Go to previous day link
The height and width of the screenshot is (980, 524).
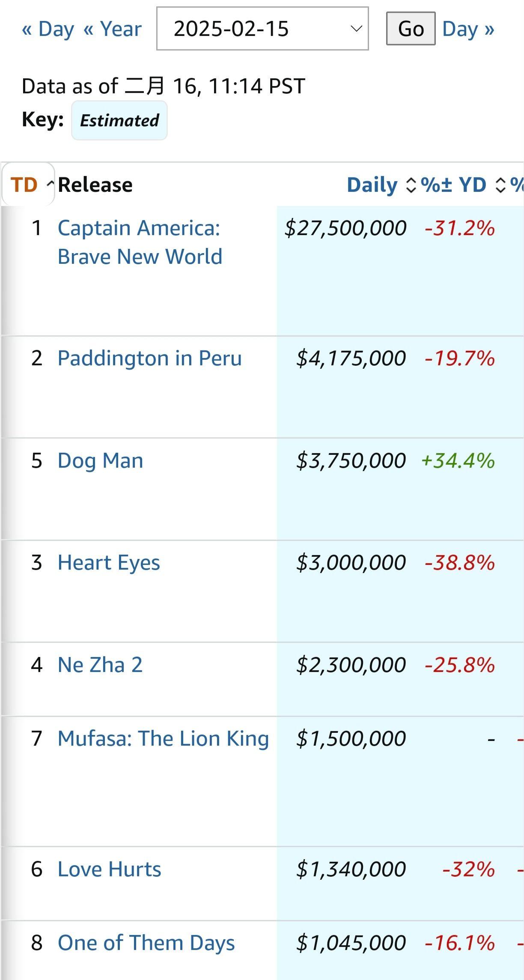coord(48,29)
